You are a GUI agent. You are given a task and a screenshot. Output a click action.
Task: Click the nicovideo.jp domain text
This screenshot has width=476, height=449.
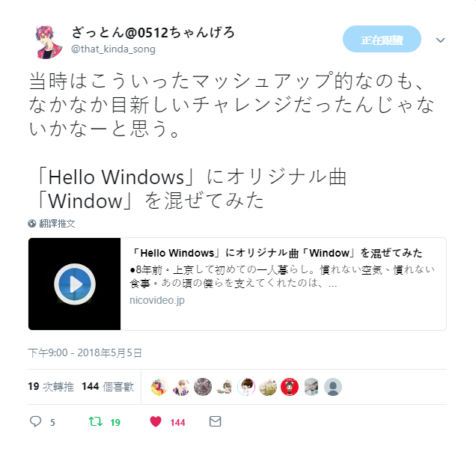157,300
